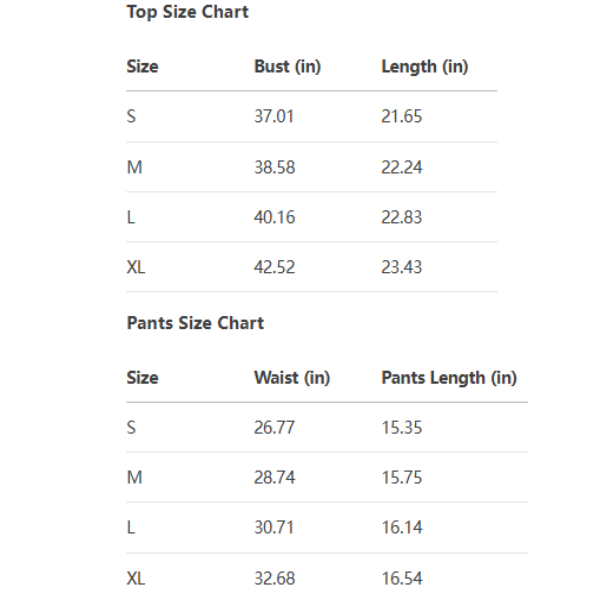Click the 22.24 length cell for size M
The width and height of the screenshot is (600, 600).
[x=401, y=167]
